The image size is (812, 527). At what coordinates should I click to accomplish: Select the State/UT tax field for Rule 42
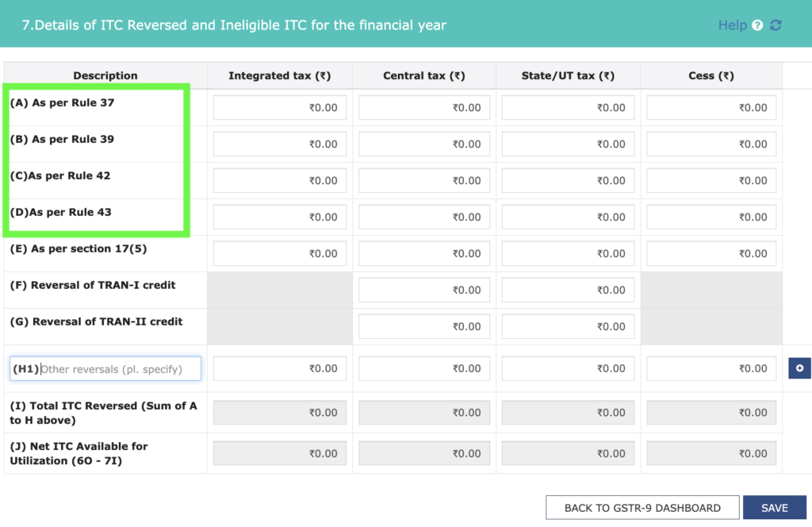coord(566,180)
